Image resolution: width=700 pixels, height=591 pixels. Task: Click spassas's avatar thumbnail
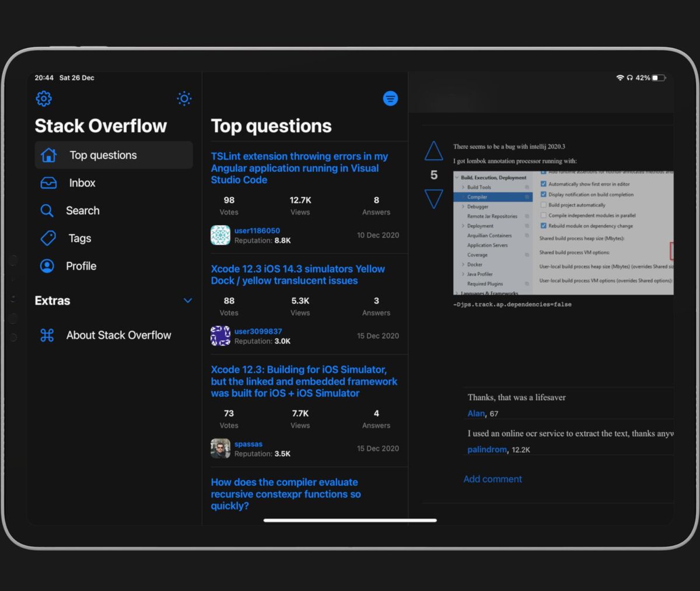click(x=220, y=448)
